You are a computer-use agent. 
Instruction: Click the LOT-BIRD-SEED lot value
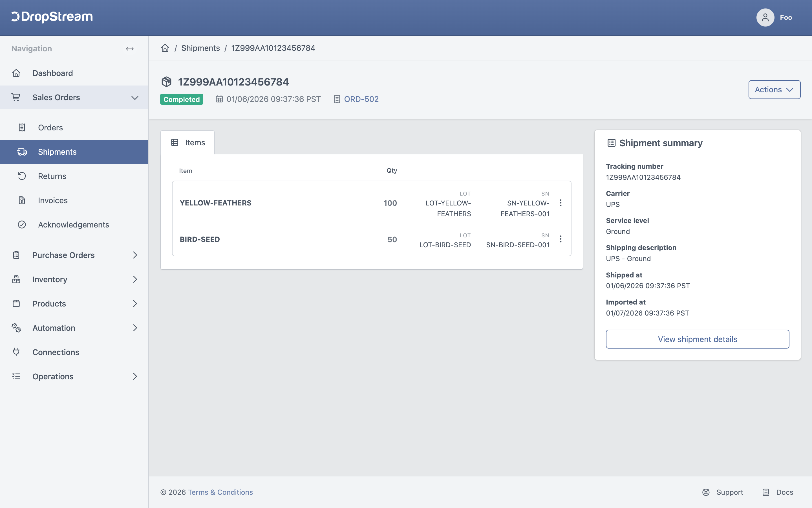pyautogui.click(x=445, y=245)
